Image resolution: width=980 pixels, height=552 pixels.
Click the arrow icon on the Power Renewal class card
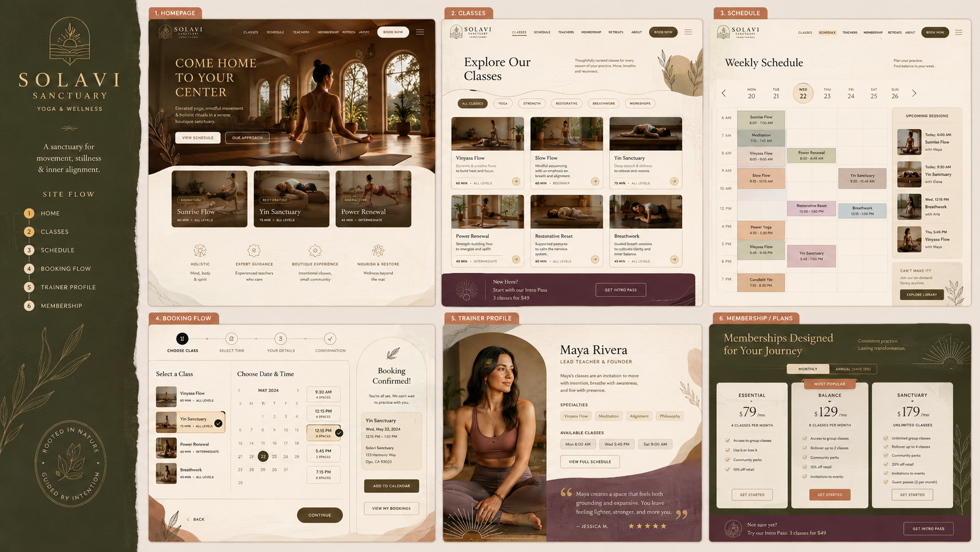[516, 259]
